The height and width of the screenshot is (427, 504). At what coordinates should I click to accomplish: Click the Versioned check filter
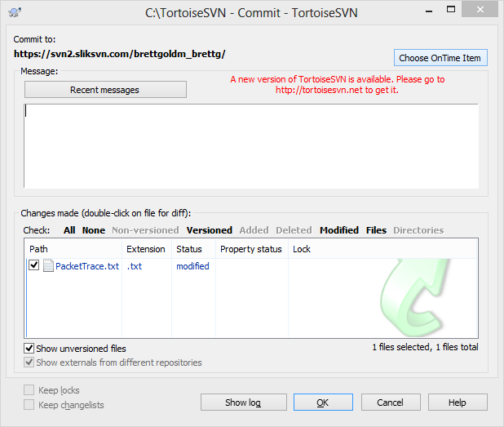210,230
